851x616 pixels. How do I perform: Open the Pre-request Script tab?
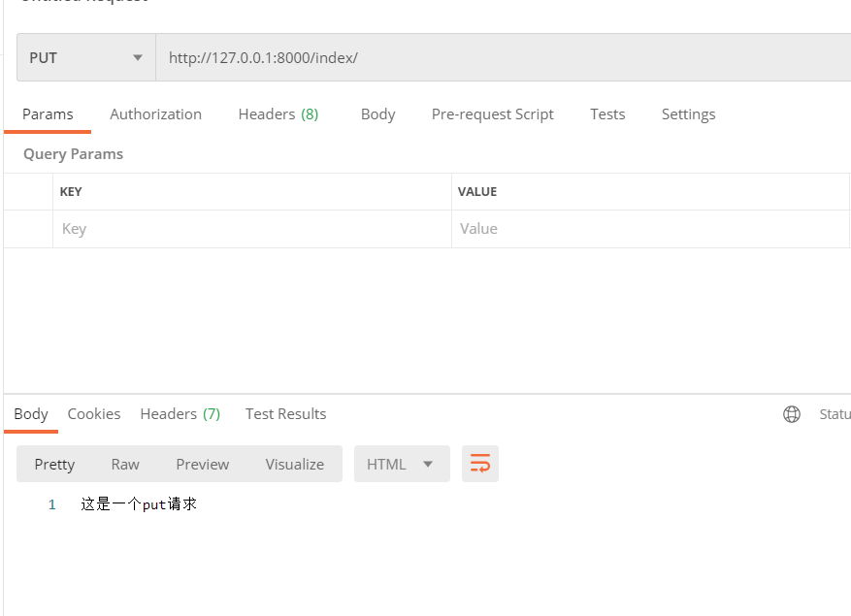492,113
